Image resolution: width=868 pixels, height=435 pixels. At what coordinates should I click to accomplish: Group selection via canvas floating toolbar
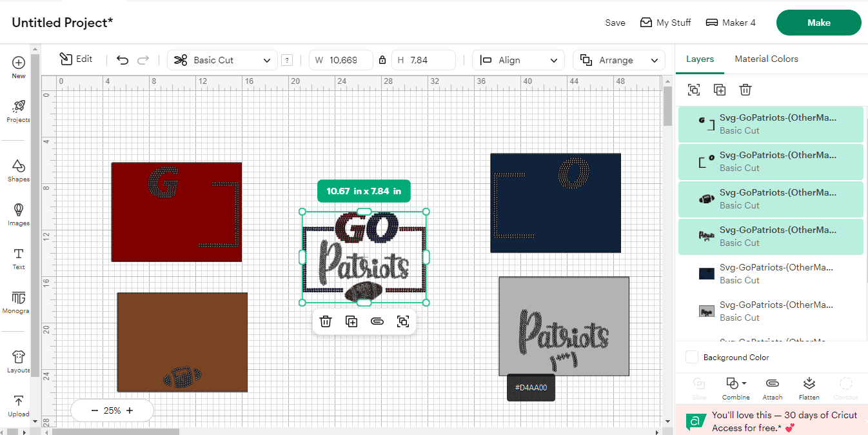403,321
